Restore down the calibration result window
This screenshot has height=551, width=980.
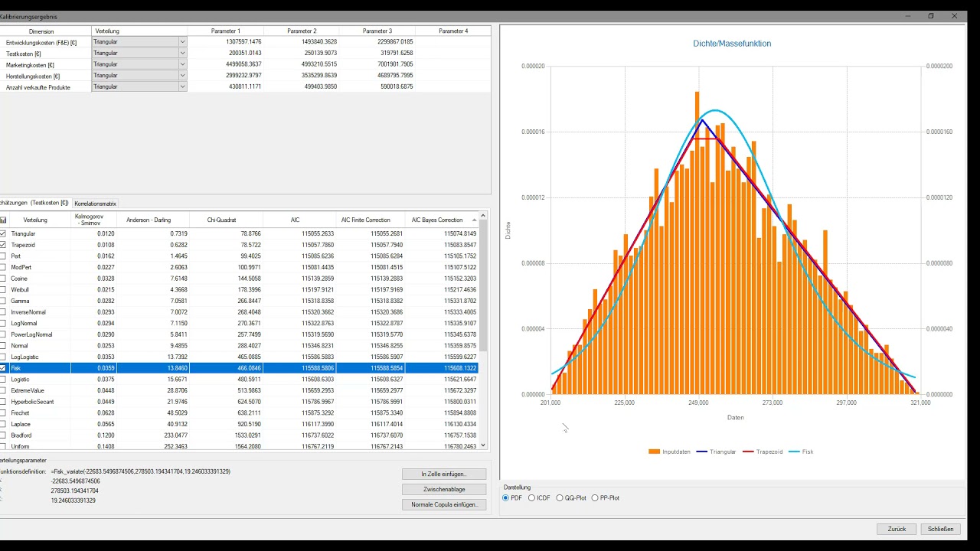click(931, 16)
